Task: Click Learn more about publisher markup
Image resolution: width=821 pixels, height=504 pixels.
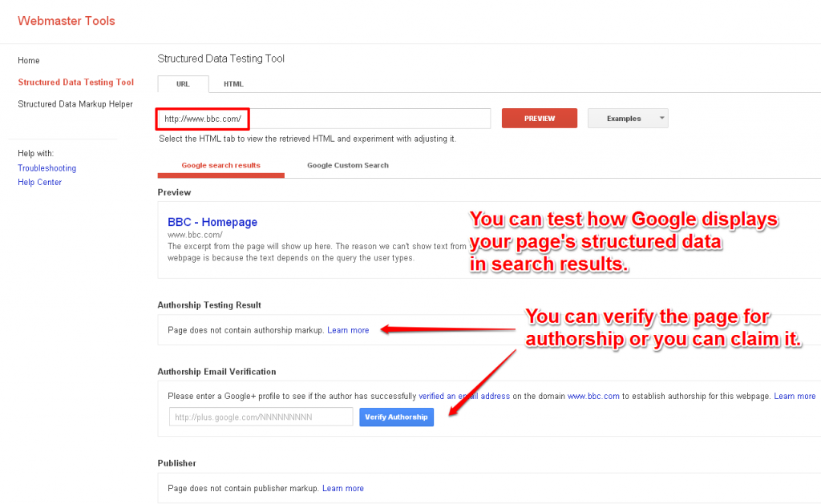Action: [x=343, y=488]
